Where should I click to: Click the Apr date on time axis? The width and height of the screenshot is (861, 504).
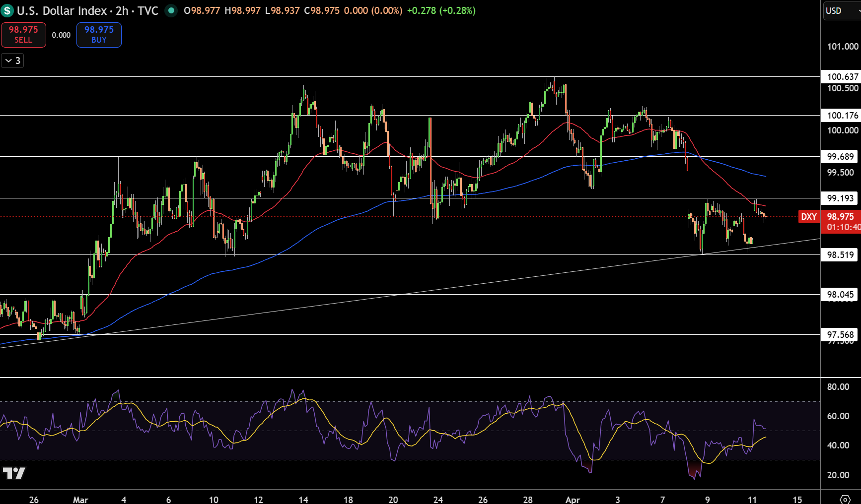click(573, 500)
